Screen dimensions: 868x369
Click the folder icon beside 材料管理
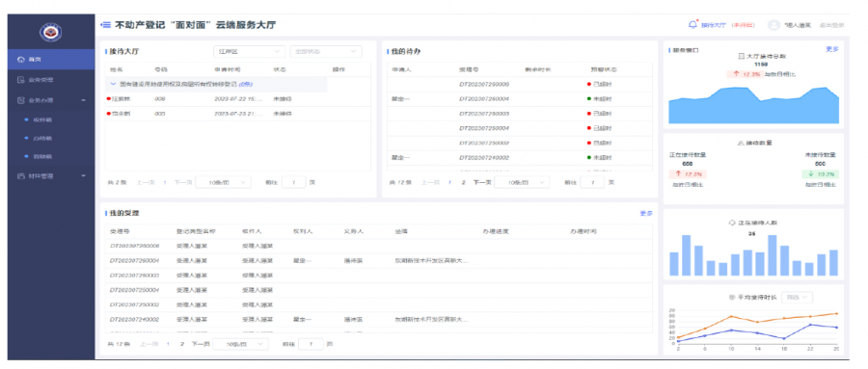pyautogui.click(x=21, y=176)
